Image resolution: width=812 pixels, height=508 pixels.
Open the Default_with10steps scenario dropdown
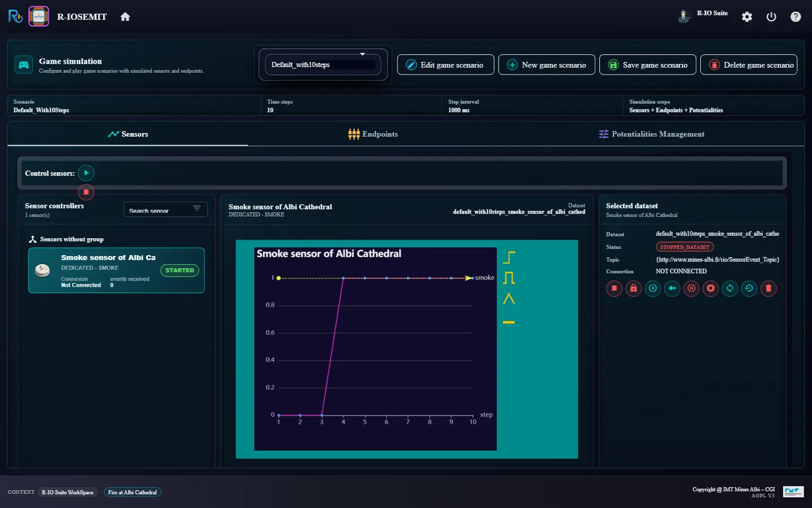[x=323, y=64]
